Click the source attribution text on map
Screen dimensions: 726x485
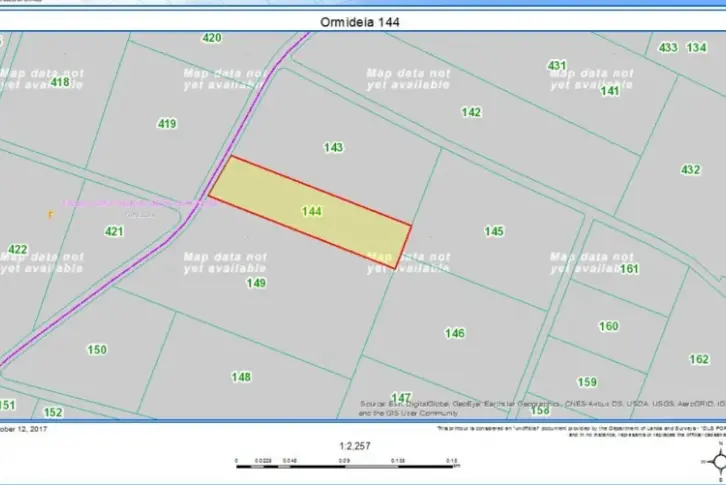(540, 407)
